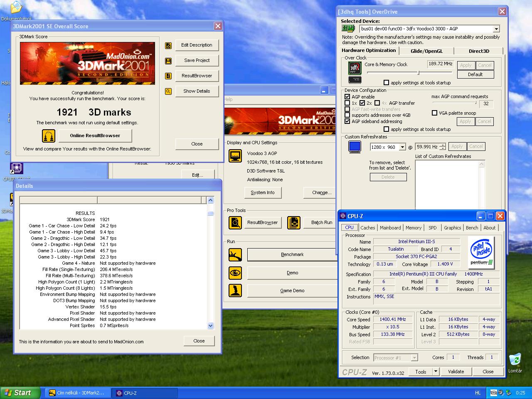Click the Intel Inside Pentium III logo
532x399 pixels.
pos(481,252)
